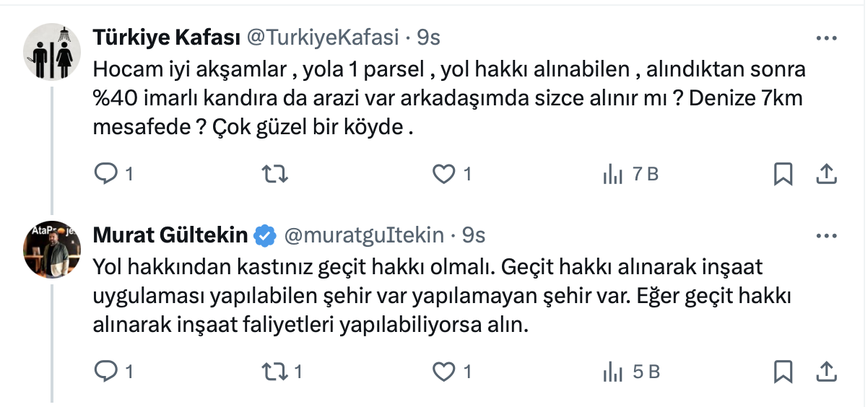Reply to Türkiye Kafası's tweet
This screenshot has height=407, width=868.
tap(107, 174)
